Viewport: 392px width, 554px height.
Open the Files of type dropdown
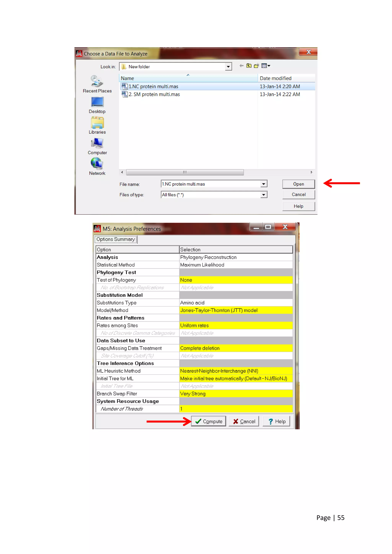pyautogui.click(x=264, y=195)
